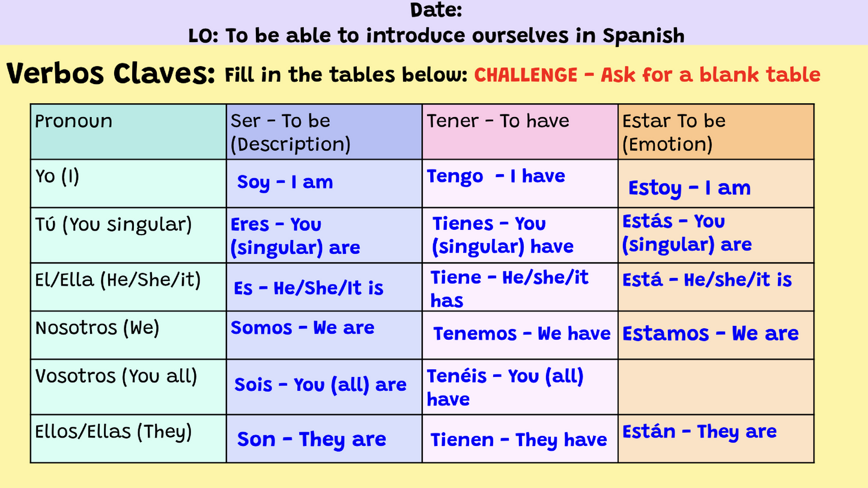Screen dimensions: 868x488
Task: Click the empty Estar cell for Vosotros
Action: (716, 387)
